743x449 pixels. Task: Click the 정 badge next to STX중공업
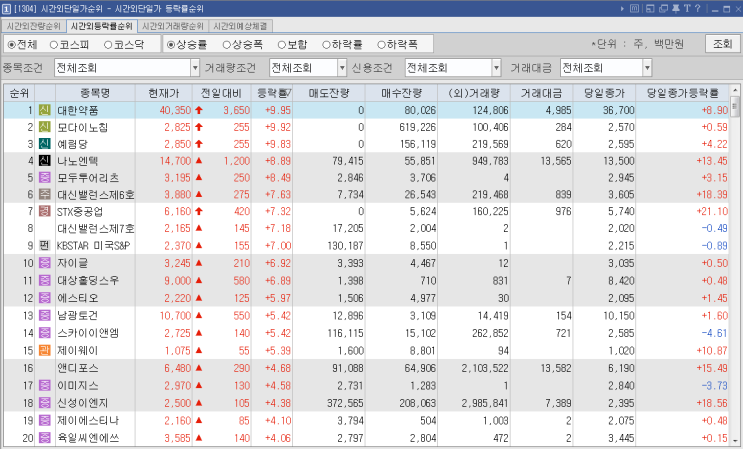(x=45, y=211)
